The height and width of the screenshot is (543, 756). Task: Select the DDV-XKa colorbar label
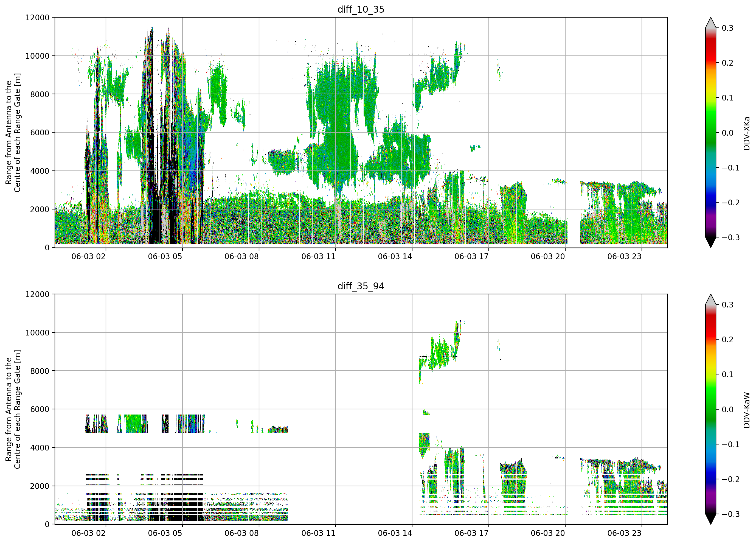pos(746,133)
